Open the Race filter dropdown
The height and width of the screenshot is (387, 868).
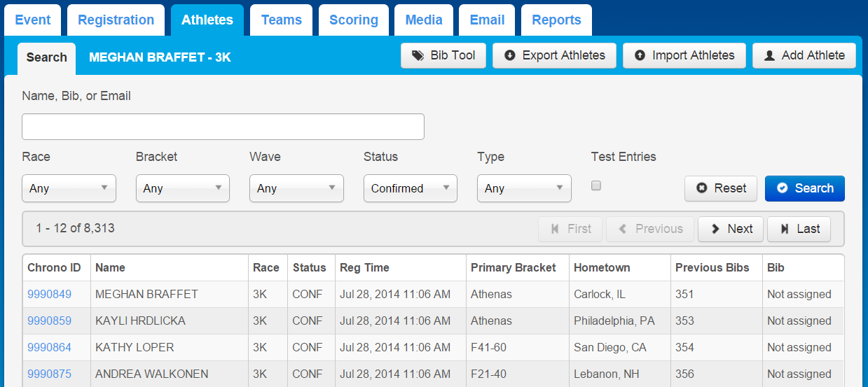[69, 188]
